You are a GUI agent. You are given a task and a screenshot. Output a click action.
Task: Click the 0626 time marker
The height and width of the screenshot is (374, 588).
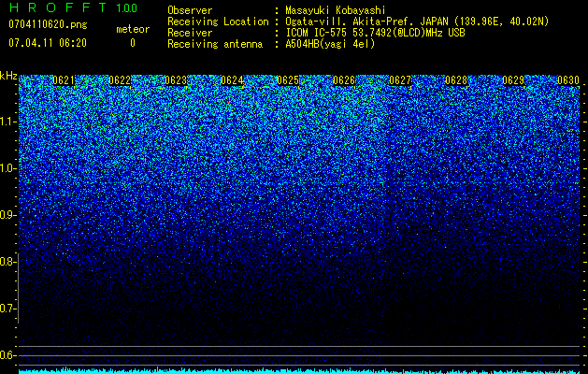tap(344, 80)
